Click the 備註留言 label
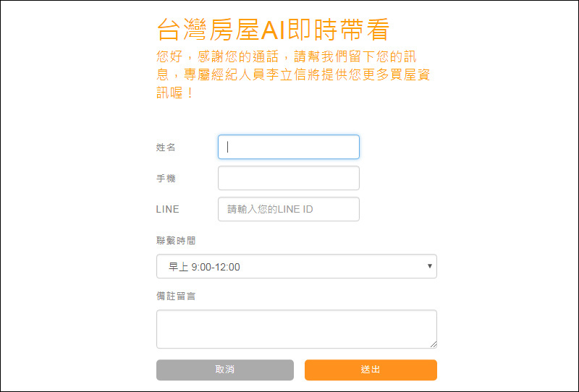Viewport: 579px width, 392px height. coord(176,296)
